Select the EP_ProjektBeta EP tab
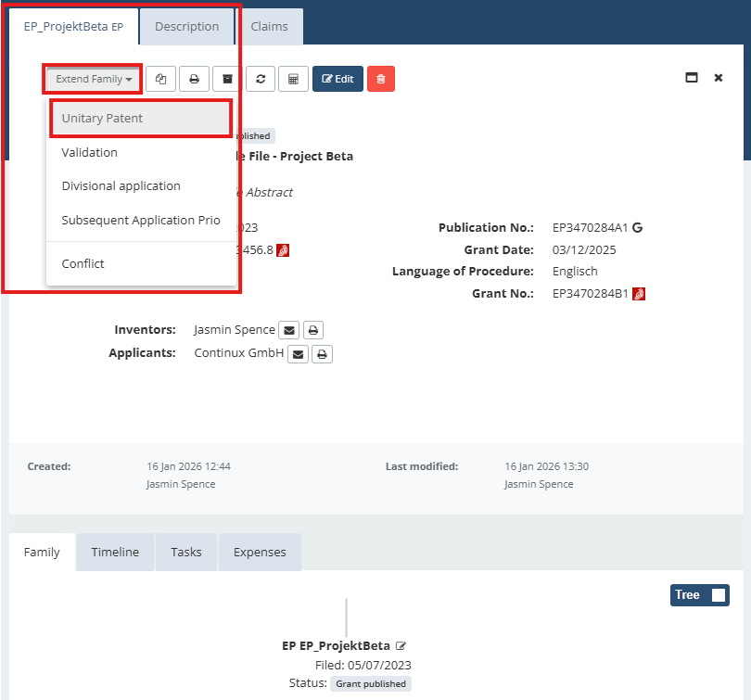Viewport: 751px width, 700px height. tap(73, 26)
